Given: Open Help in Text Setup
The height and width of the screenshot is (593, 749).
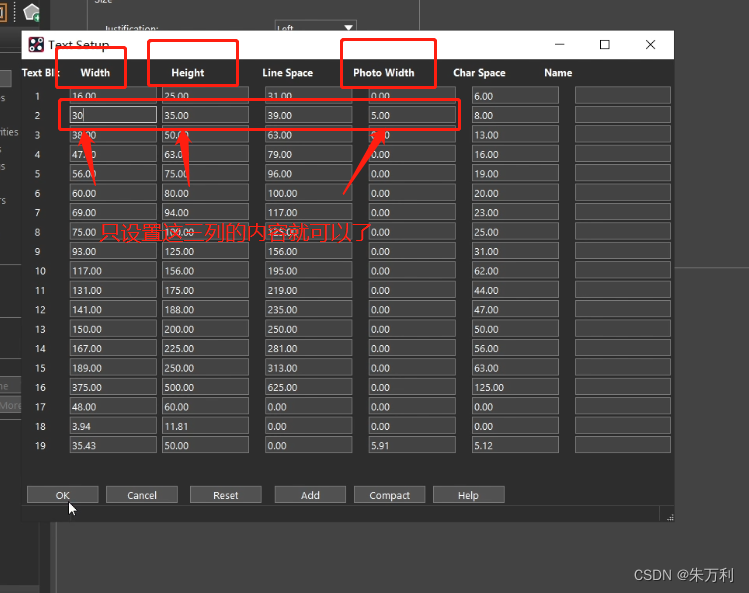Looking at the screenshot, I should click(468, 495).
